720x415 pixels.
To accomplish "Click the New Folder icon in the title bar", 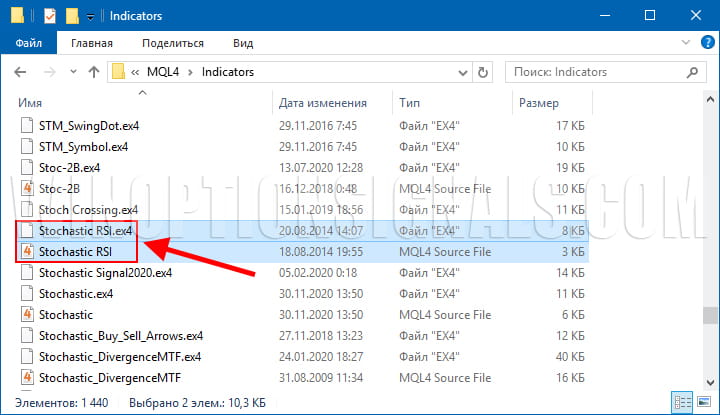I will (72, 16).
